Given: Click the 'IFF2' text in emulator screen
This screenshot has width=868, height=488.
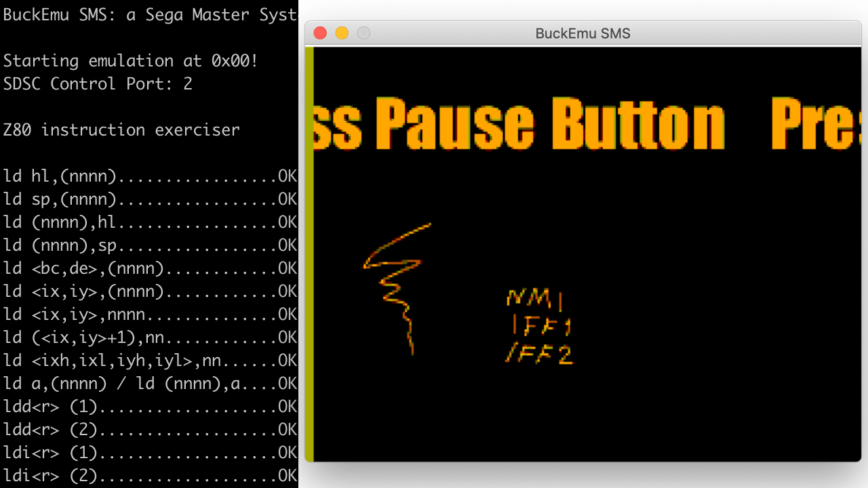Looking at the screenshot, I should pyautogui.click(x=539, y=354).
